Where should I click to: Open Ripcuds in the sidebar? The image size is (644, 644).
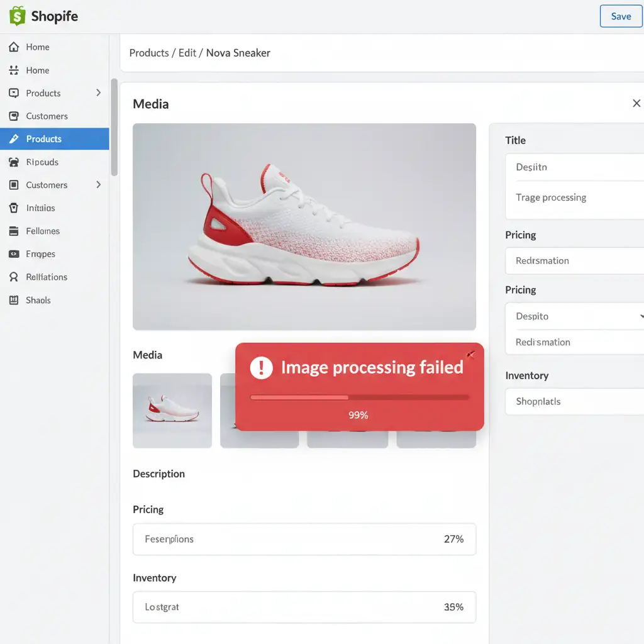click(42, 162)
